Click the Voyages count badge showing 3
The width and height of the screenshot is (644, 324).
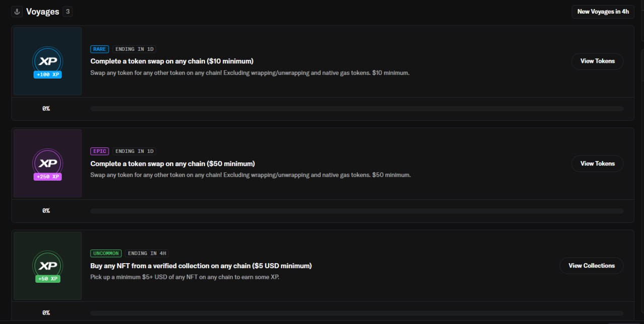pos(68,12)
